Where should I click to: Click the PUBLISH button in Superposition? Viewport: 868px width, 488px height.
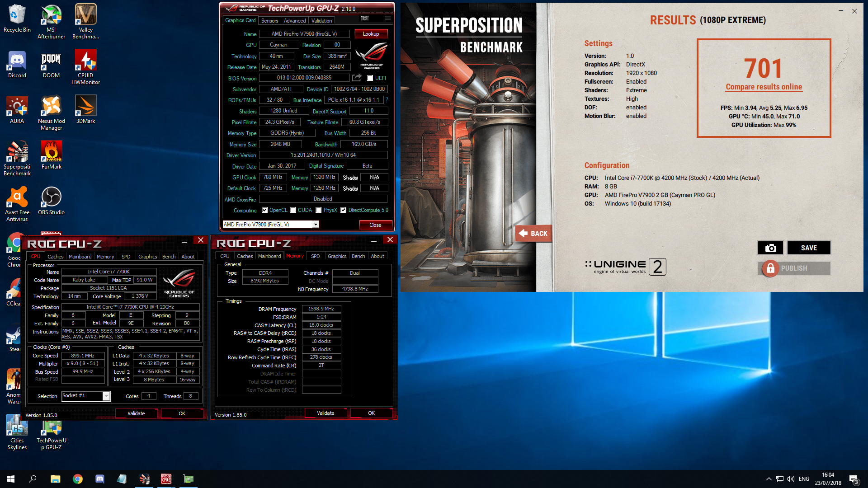[794, 268]
